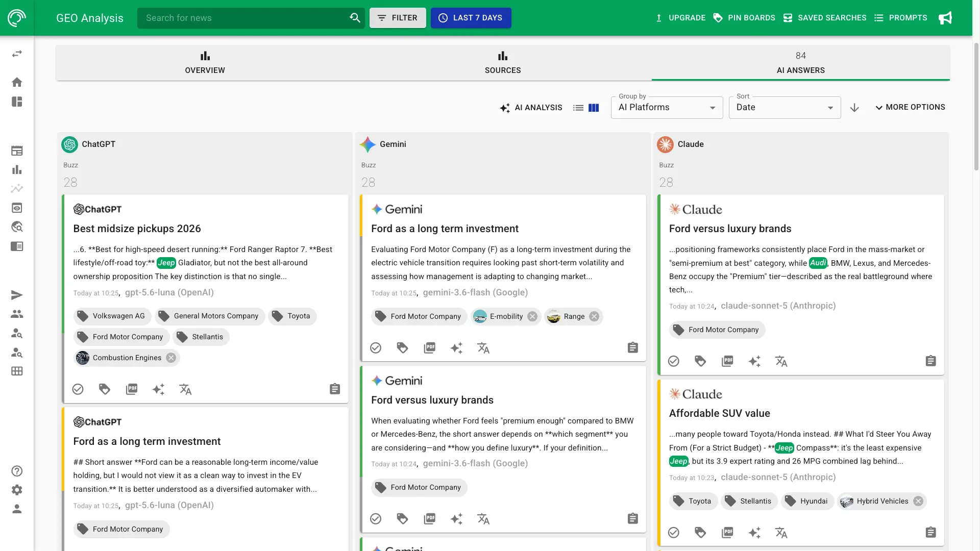Click inside Search for news field
The height and width of the screenshot is (551, 980).
[x=244, y=18]
